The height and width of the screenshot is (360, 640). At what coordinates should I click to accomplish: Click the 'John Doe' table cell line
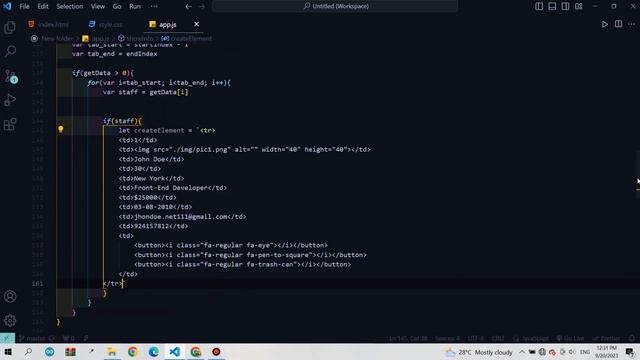click(x=151, y=159)
